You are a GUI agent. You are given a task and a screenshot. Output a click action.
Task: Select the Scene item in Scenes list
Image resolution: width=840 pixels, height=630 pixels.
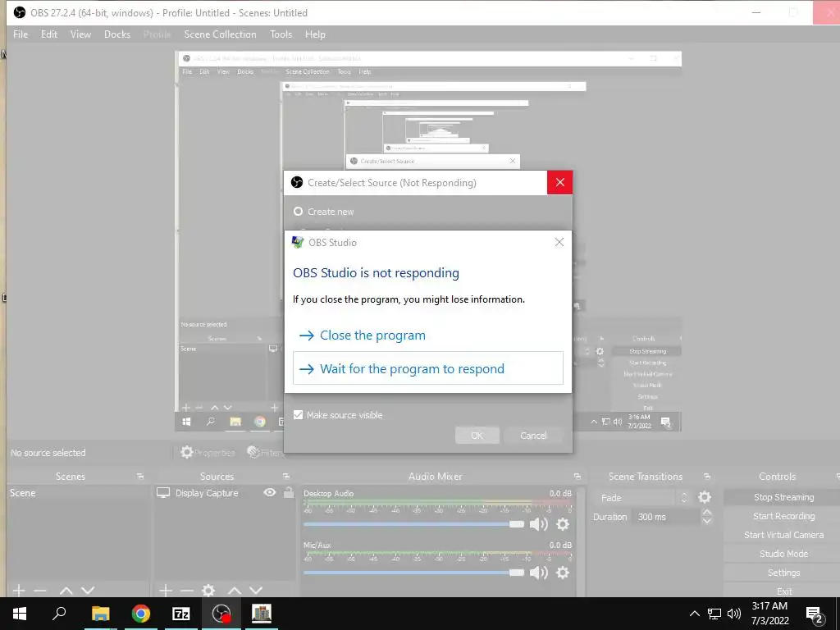tap(78, 493)
